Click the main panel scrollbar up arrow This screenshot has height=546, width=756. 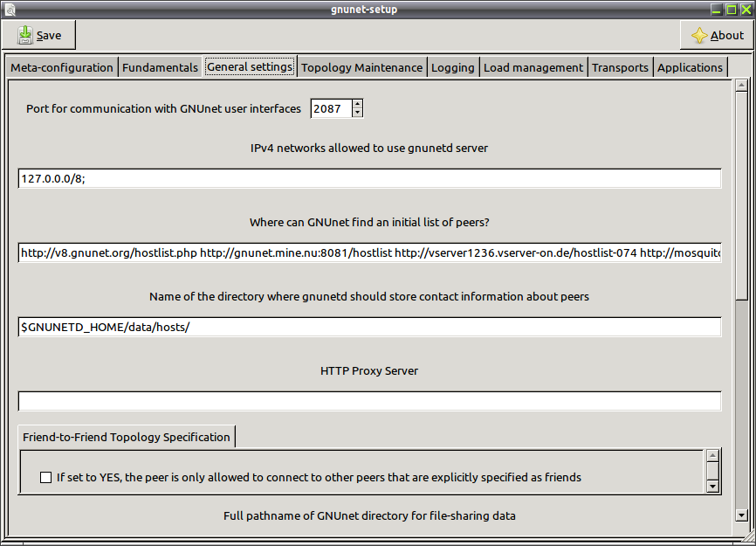click(741, 86)
